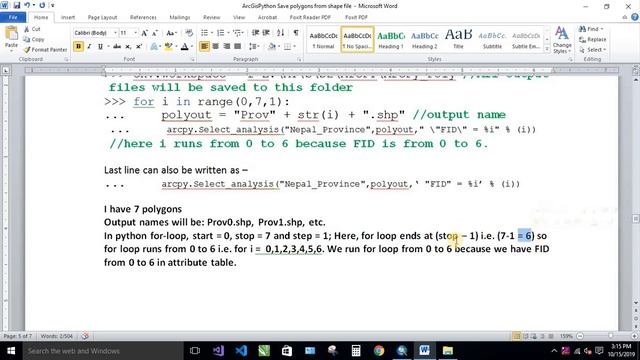This screenshot has width=640, height=360.
Task: Toggle Bold formatting
Action: coord(78,47)
